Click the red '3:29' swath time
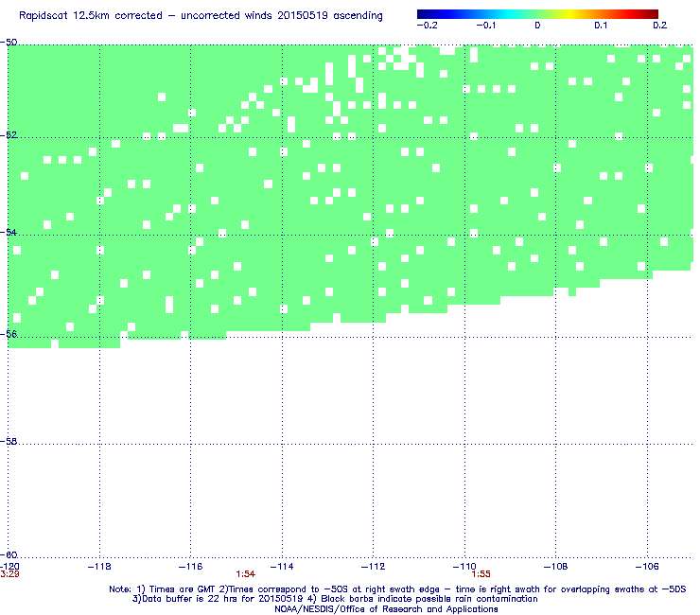Viewport: 700px width, 615px height. tap(9, 574)
